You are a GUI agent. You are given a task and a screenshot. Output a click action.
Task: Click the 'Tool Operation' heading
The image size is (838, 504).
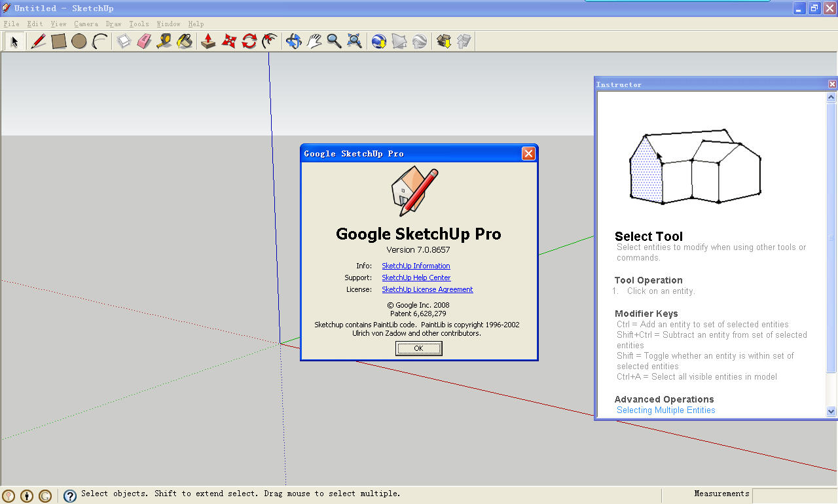click(x=648, y=280)
